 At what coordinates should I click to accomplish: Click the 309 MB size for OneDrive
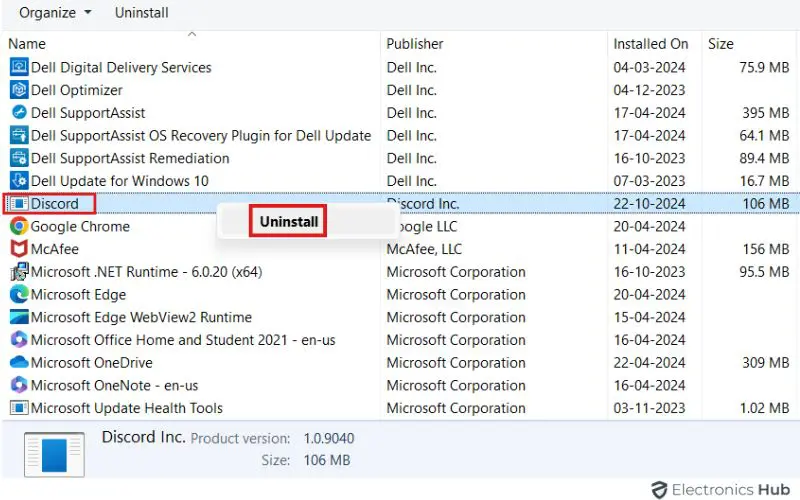pos(766,363)
